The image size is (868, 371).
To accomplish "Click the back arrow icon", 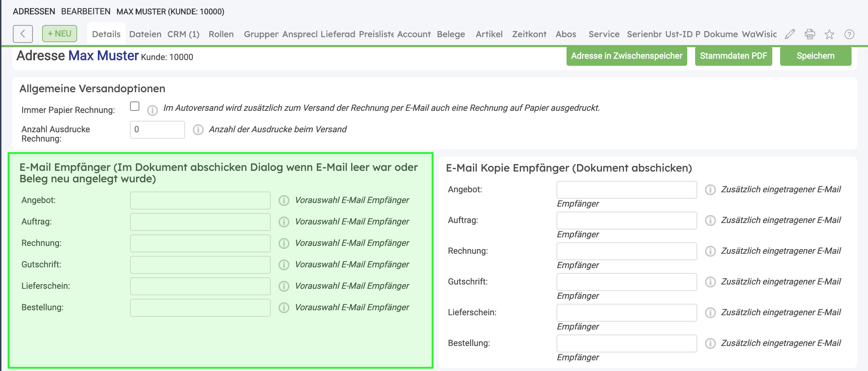I will [23, 34].
